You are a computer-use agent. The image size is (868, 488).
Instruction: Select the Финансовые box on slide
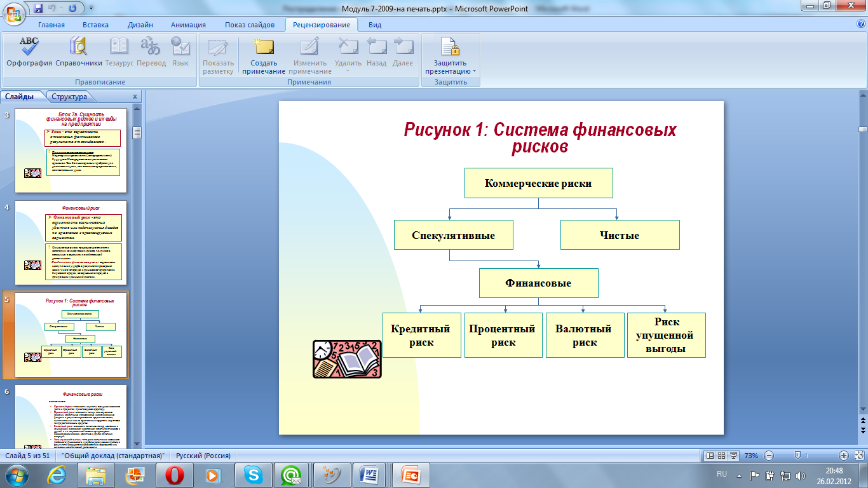(x=538, y=283)
